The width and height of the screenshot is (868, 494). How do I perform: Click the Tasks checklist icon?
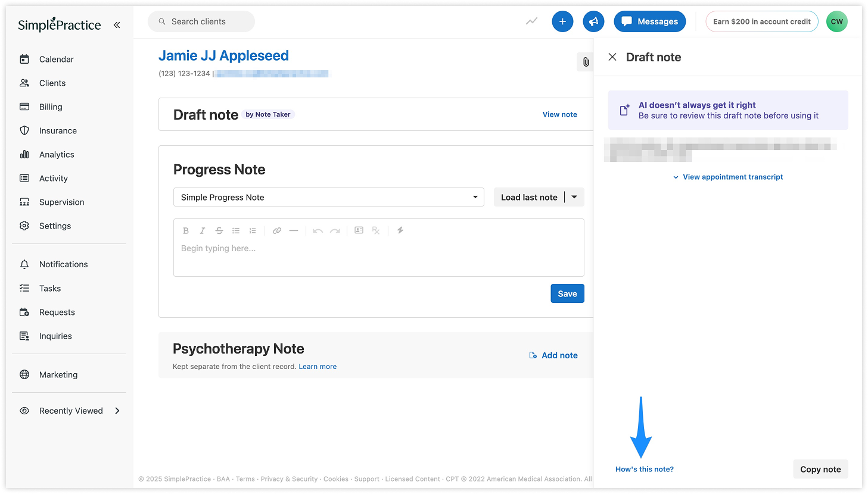click(x=24, y=288)
